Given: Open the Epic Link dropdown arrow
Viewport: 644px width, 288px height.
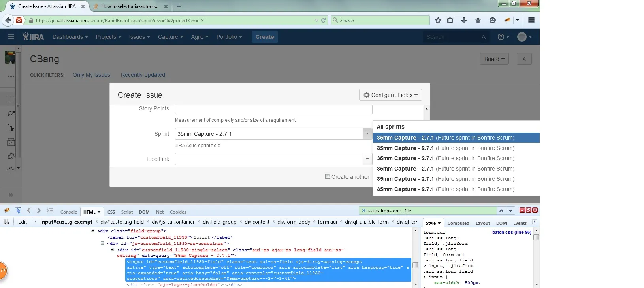Looking at the screenshot, I should [367, 159].
